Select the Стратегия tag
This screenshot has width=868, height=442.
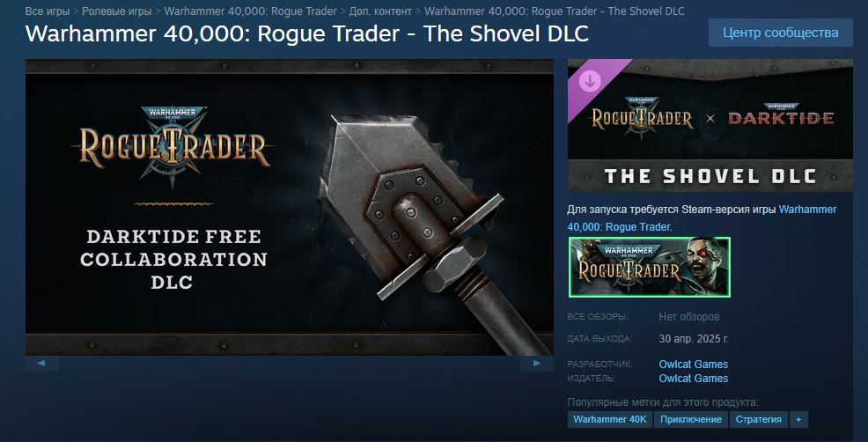[758, 419]
